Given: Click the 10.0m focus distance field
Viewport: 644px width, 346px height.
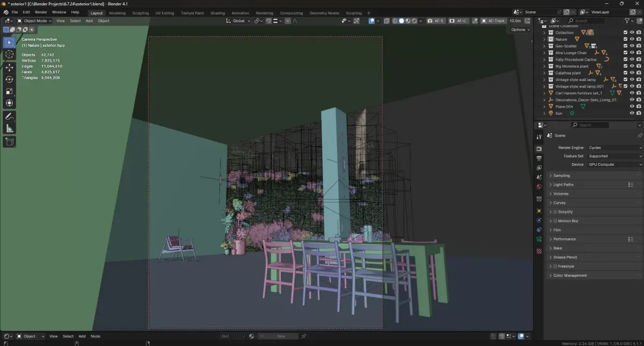Looking at the screenshot, I should tap(515, 21).
